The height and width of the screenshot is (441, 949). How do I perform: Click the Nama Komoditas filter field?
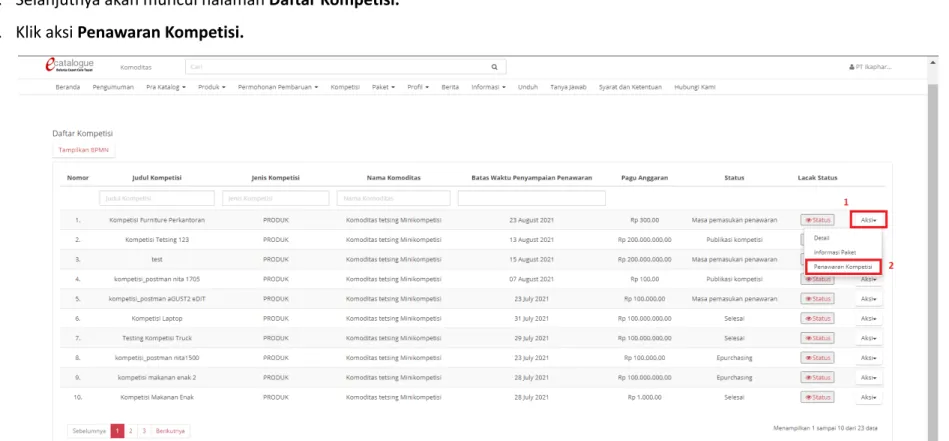pyautogui.click(x=393, y=198)
